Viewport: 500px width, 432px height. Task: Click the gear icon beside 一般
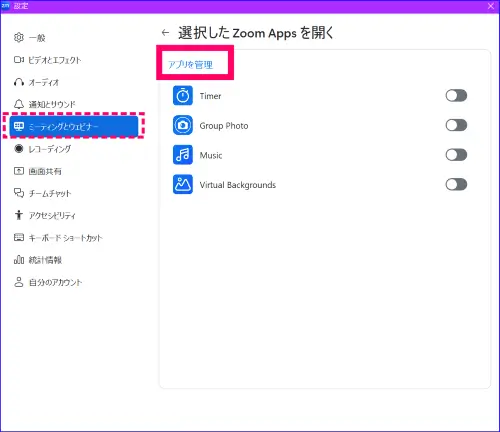(19, 37)
